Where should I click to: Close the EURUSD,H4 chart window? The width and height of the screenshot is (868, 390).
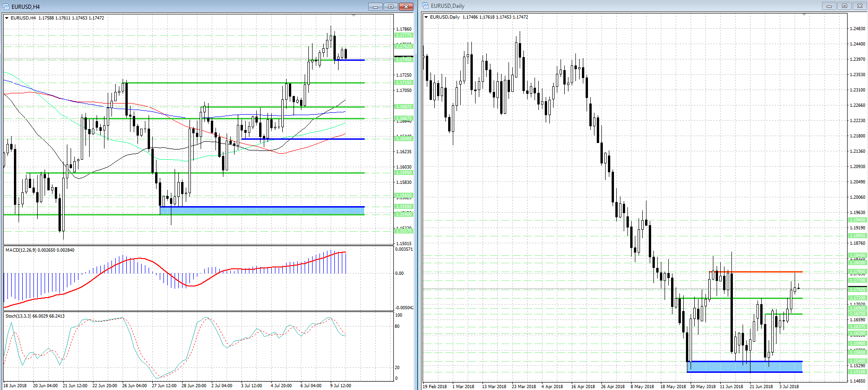tap(406, 6)
